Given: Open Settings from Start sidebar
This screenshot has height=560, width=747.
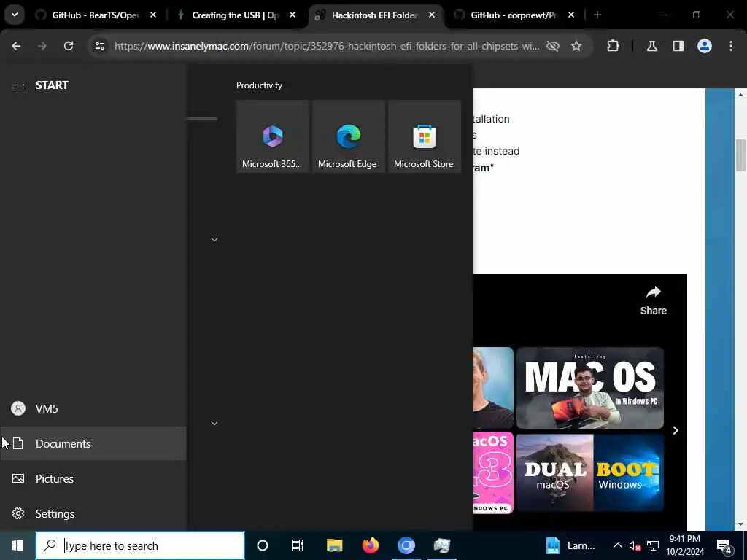Looking at the screenshot, I should click(x=93, y=514).
